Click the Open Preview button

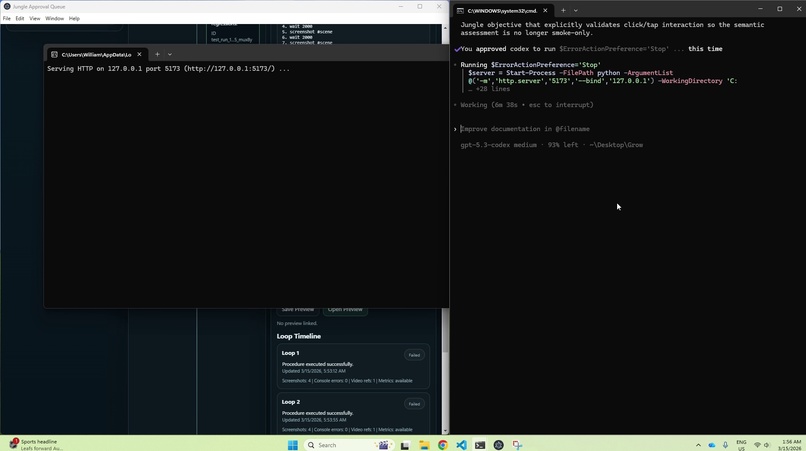345,310
